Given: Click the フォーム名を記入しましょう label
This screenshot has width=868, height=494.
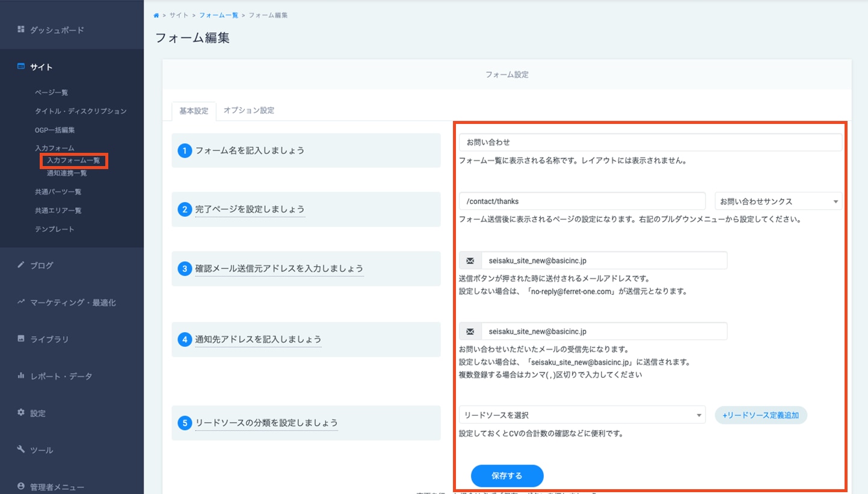Looking at the screenshot, I should point(250,150).
